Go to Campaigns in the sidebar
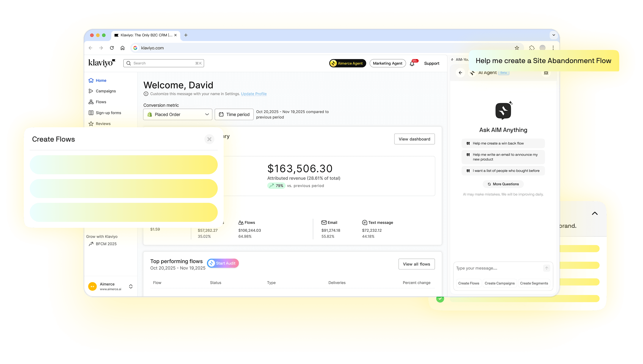 pos(106,91)
